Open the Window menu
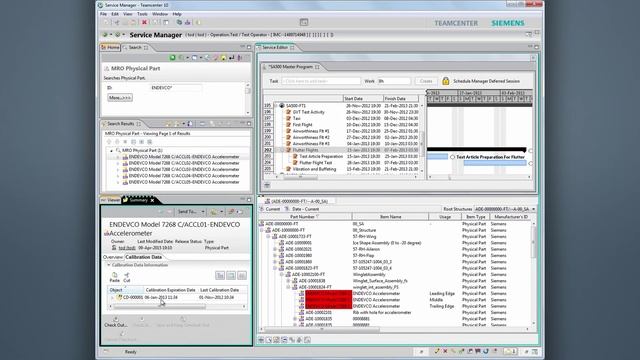 160,14
